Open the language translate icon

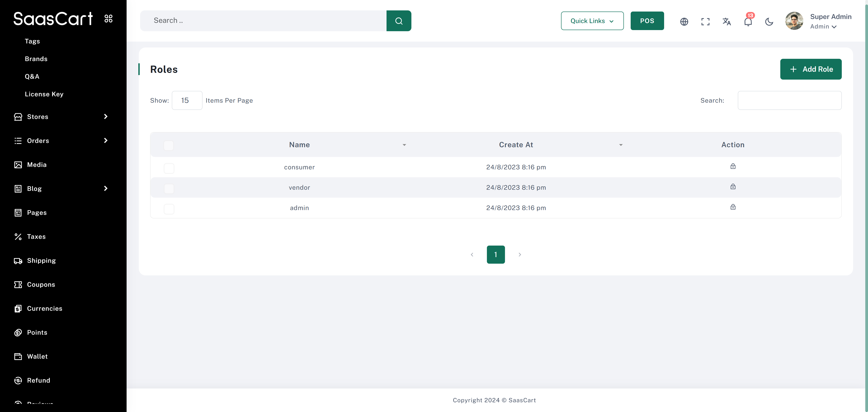point(726,21)
